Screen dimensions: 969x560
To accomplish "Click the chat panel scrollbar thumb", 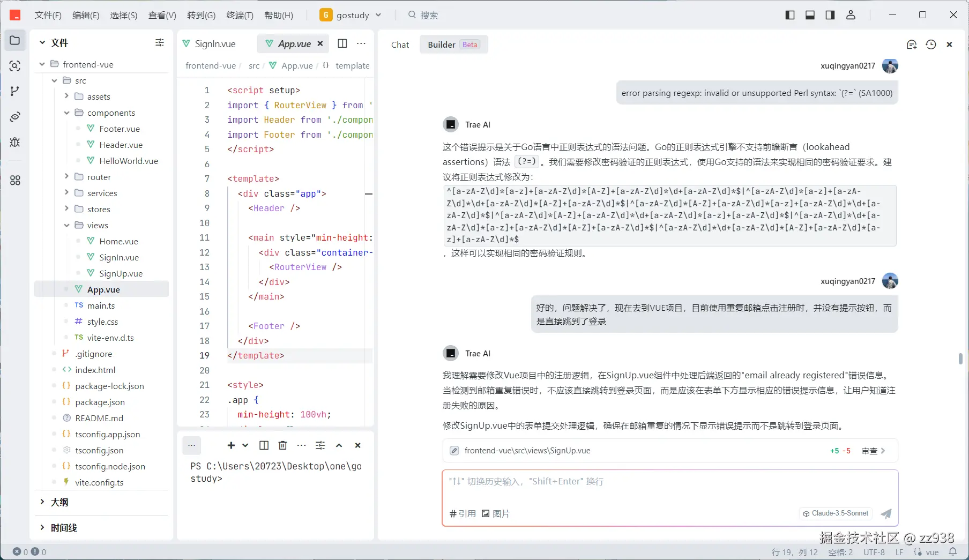I will [960, 359].
